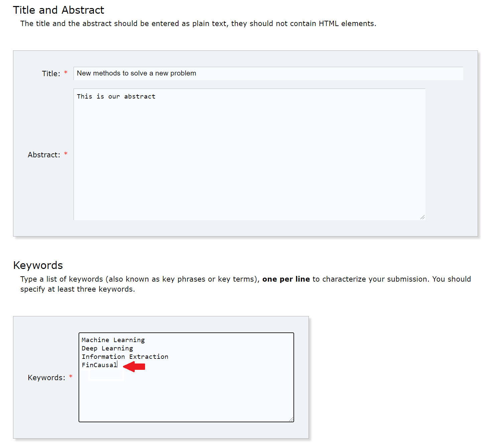Click the 'Title:' field label
The image size is (496, 448).
click(x=51, y=74)
